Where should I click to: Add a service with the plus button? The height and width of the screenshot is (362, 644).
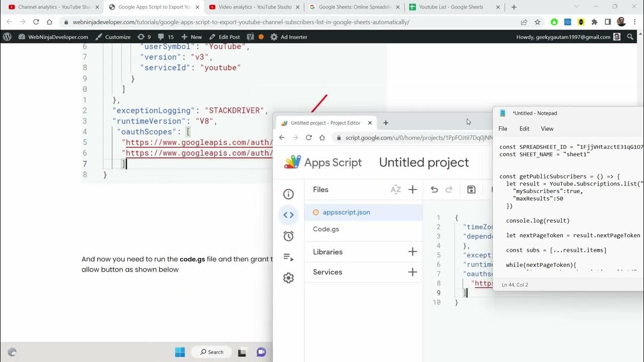point(413,272)
